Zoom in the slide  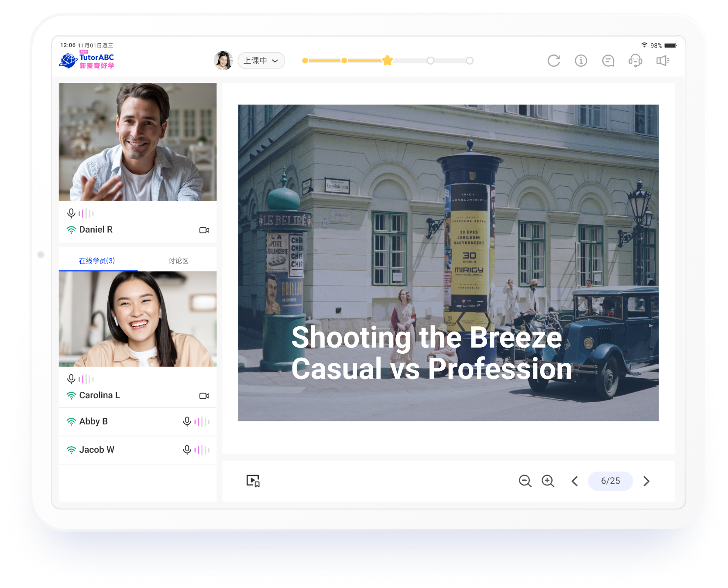pos(548,481)
